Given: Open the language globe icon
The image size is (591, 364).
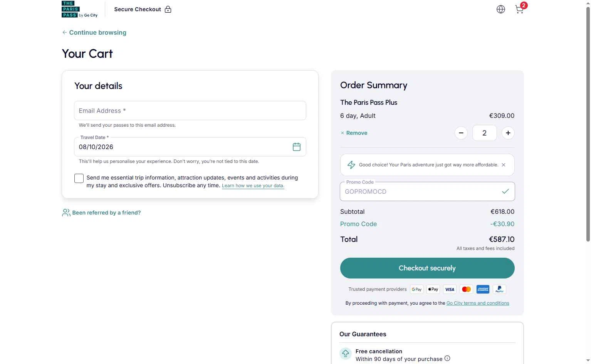Looking at the screenshot, I should click(500, 9).
